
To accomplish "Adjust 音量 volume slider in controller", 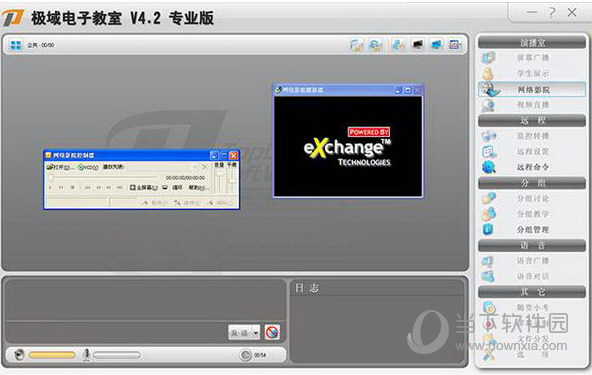I will (219, 181).
